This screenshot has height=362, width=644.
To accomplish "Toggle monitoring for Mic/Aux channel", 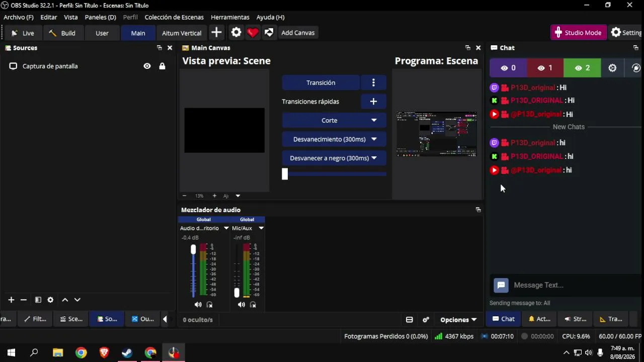I will tap(253, 305).
